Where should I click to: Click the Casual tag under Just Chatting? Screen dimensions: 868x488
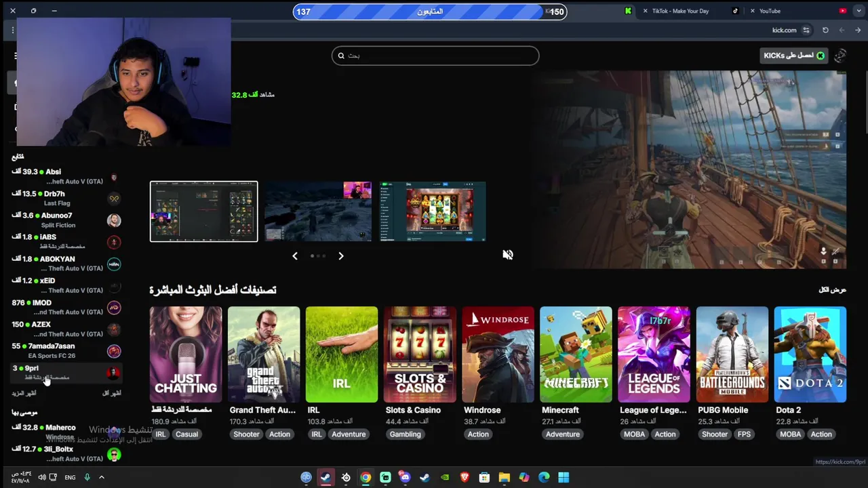[186, 434]
